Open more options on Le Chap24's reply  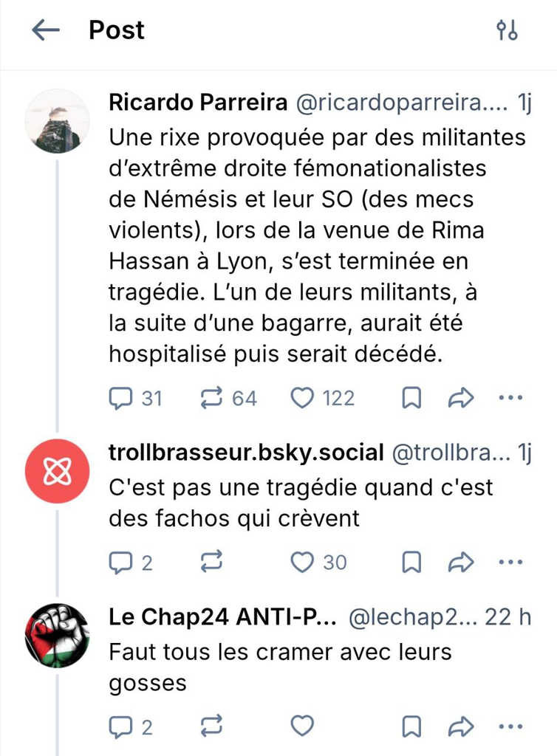tap(510, 726)
